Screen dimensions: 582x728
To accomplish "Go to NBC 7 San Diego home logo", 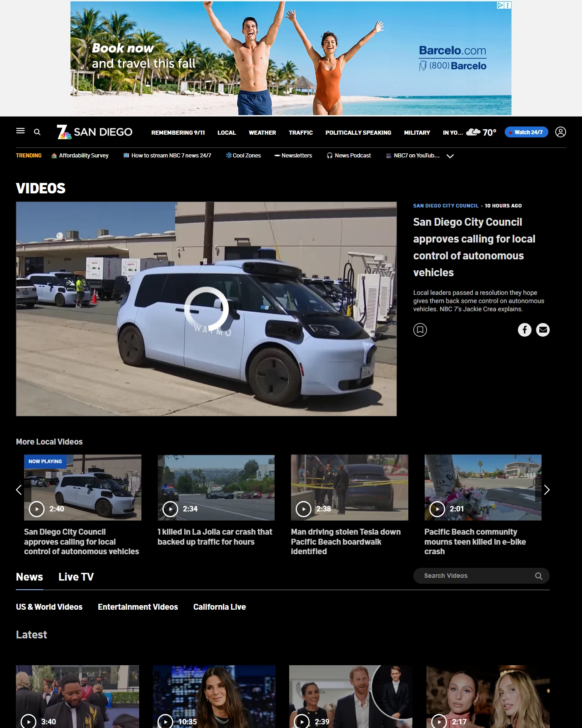I will [95, 132].
